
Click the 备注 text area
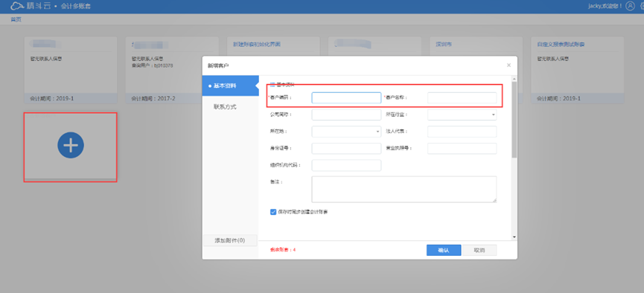pos(404,189)
